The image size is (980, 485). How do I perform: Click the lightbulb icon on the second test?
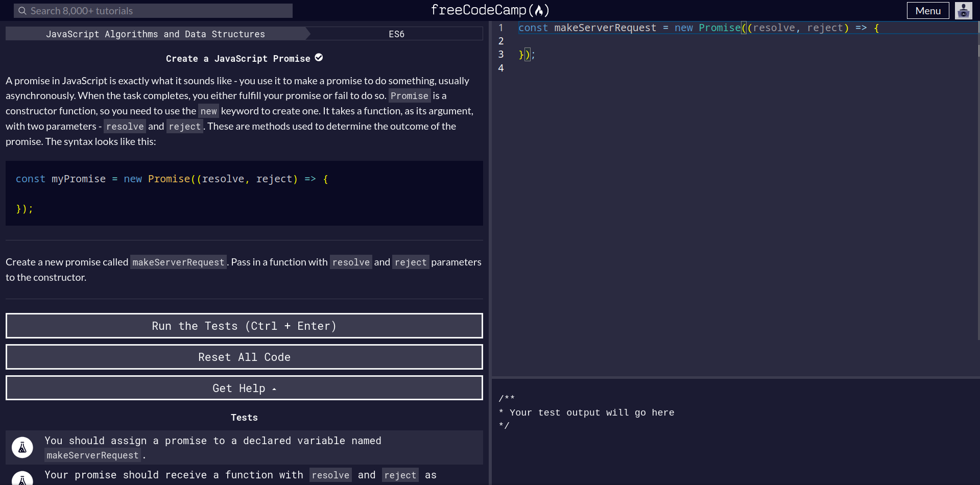[x=21, y=479]
